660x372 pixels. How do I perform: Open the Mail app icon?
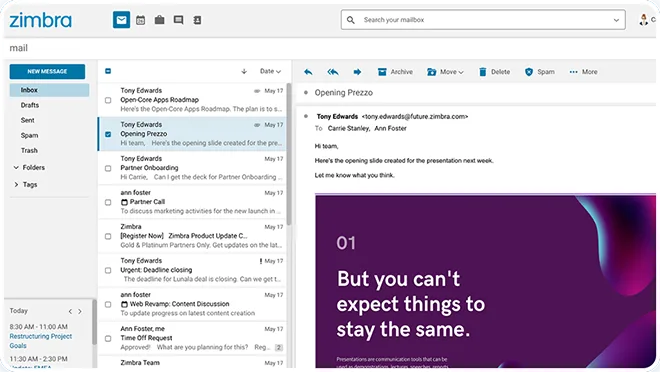point(121,20)
